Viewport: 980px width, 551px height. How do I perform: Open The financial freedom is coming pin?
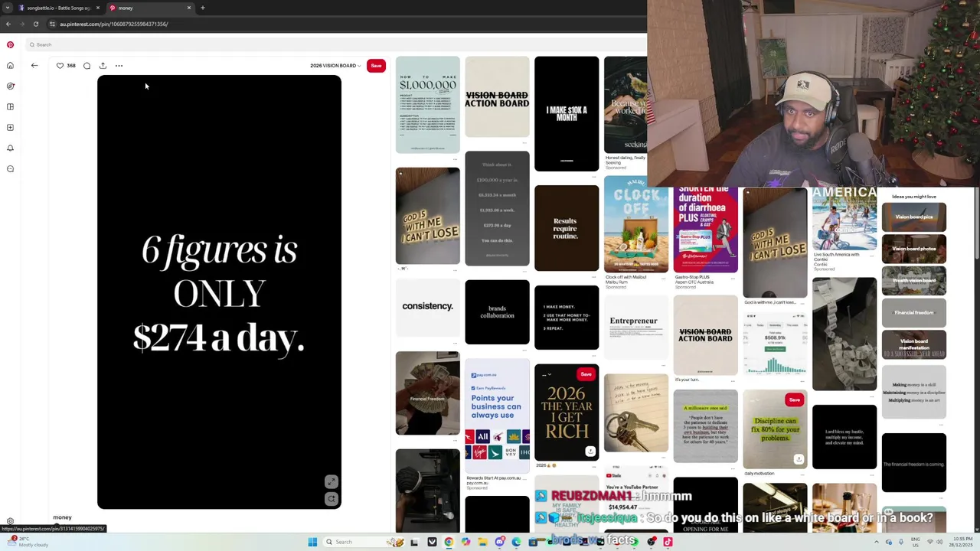(x=914, y=463)
